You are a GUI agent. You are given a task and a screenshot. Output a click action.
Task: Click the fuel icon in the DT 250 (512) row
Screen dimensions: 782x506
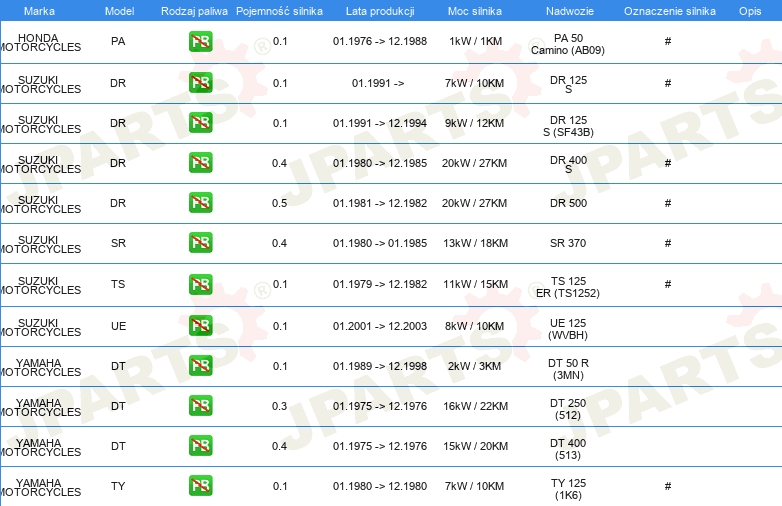coord(200,405)
